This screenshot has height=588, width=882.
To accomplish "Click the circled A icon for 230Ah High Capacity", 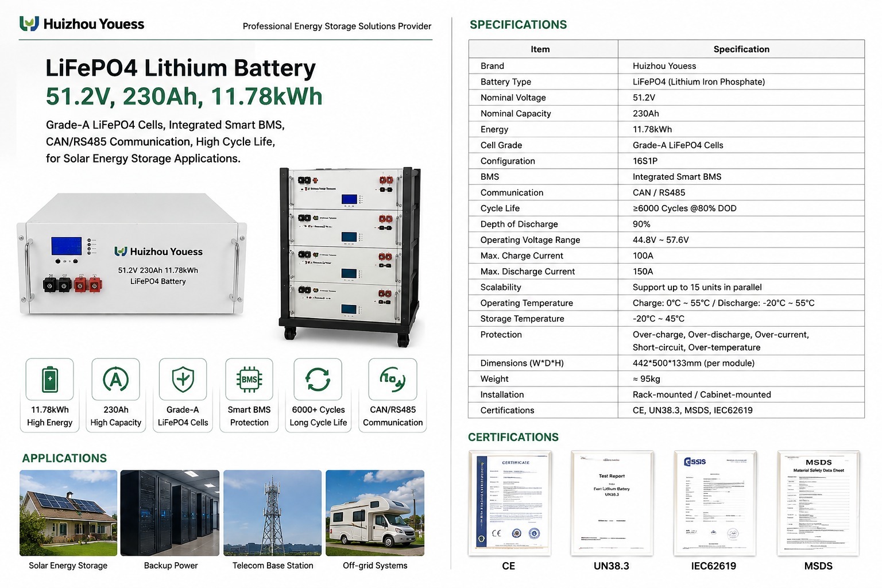I will [115, 379].
